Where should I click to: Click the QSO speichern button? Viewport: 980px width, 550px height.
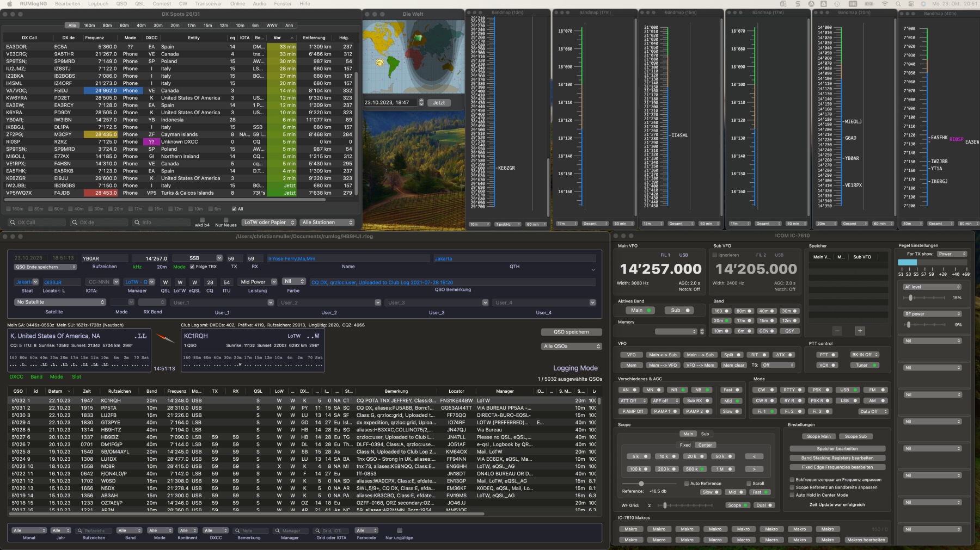click(571, 332)
